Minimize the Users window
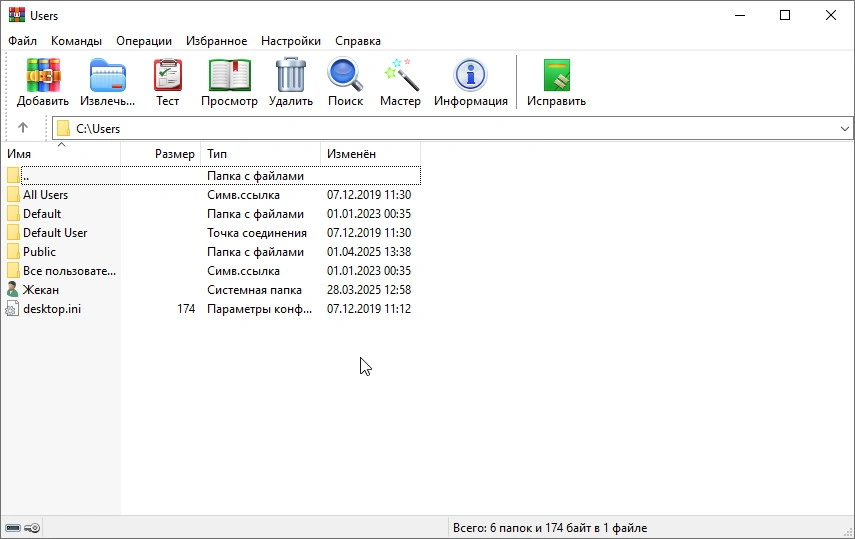 point(740,15)
